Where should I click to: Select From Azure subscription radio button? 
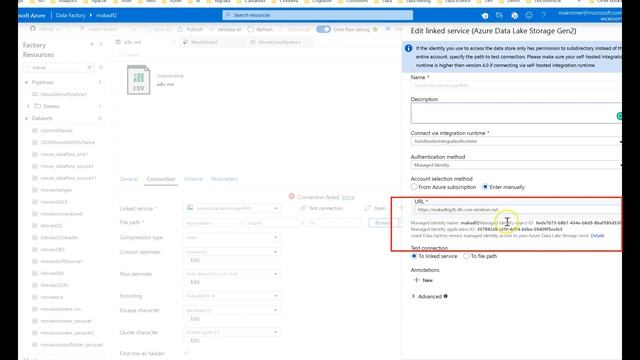(x=414, y=187)
